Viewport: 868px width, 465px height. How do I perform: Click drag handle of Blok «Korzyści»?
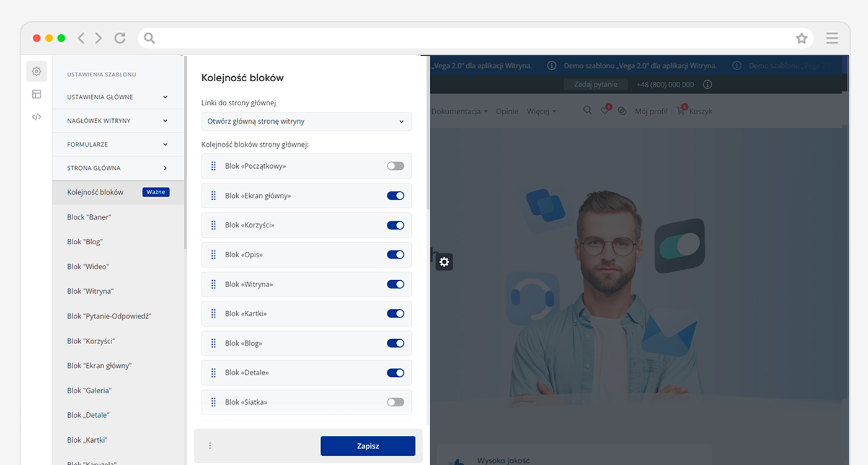pos(213,225)
